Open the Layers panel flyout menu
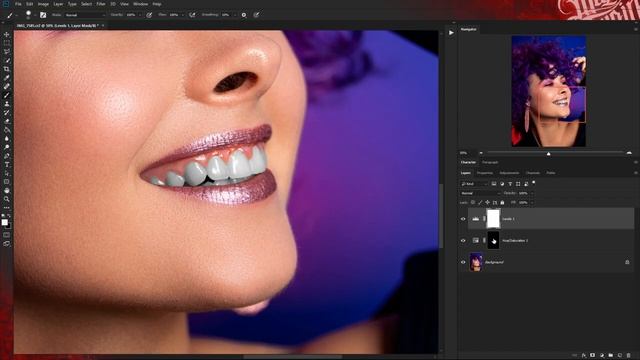Screen dimensions: 640x360 tap(636, 173)
